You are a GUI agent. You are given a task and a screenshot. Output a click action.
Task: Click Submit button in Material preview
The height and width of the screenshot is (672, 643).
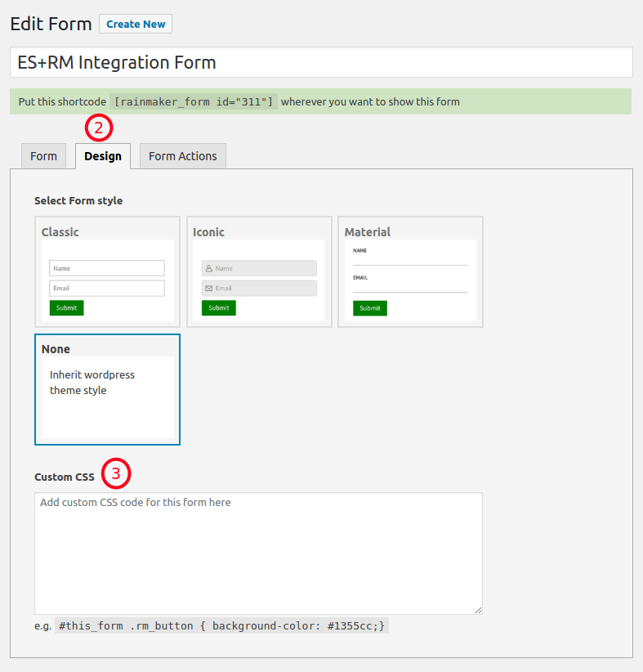pos(369,308)
